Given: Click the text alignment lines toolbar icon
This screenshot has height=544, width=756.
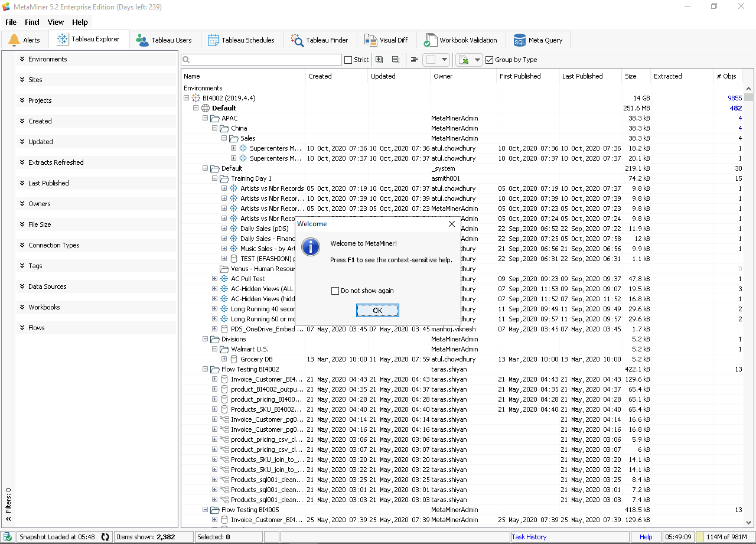Looking at the screenshot, I should click(415, 60).
